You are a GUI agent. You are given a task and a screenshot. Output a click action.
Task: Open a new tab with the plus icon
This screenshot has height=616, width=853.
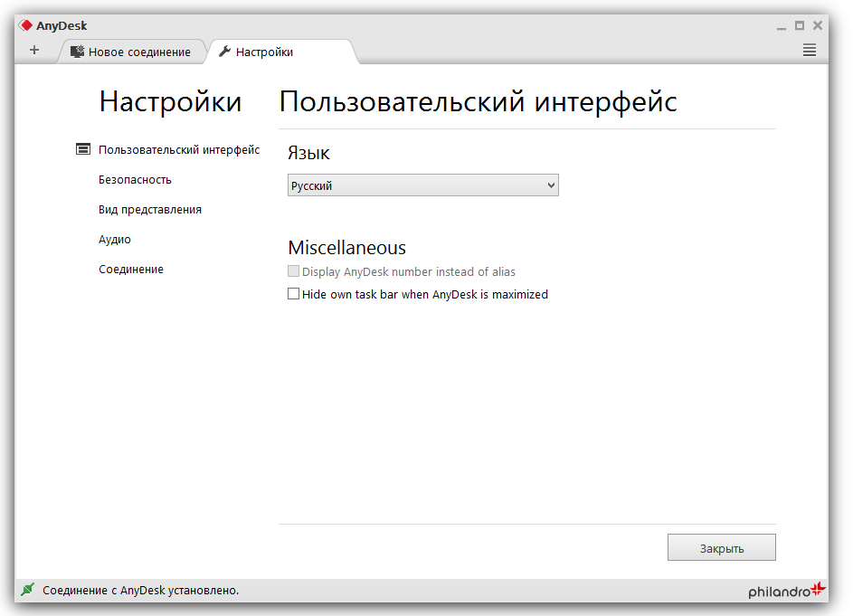click(x=34, y=51)
